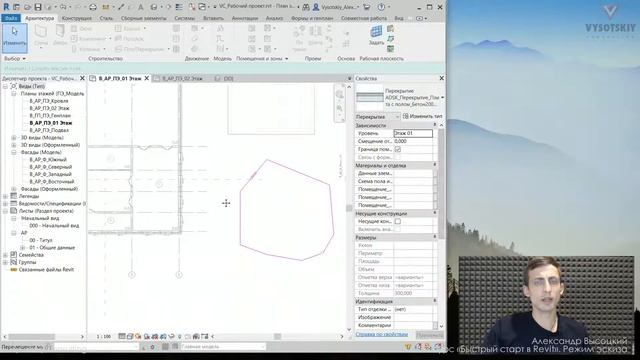This screenshot has height=360, width=640.
Task: Switch to the Вставить ribbon tab
Action: click(213, 18)
